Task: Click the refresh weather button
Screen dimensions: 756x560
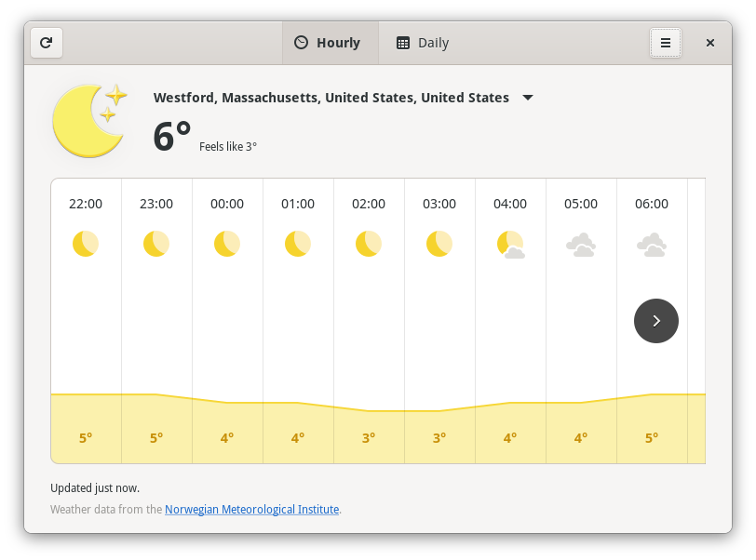Action: pos(47,43)
